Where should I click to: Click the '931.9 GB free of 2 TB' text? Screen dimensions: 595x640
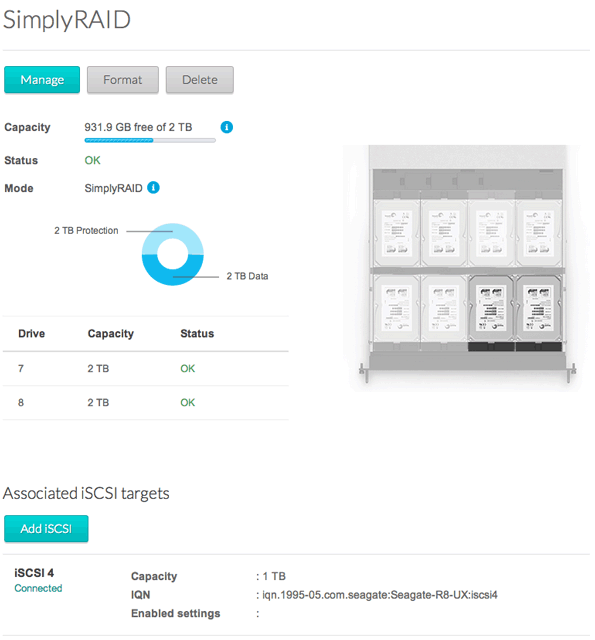(138, 127)
